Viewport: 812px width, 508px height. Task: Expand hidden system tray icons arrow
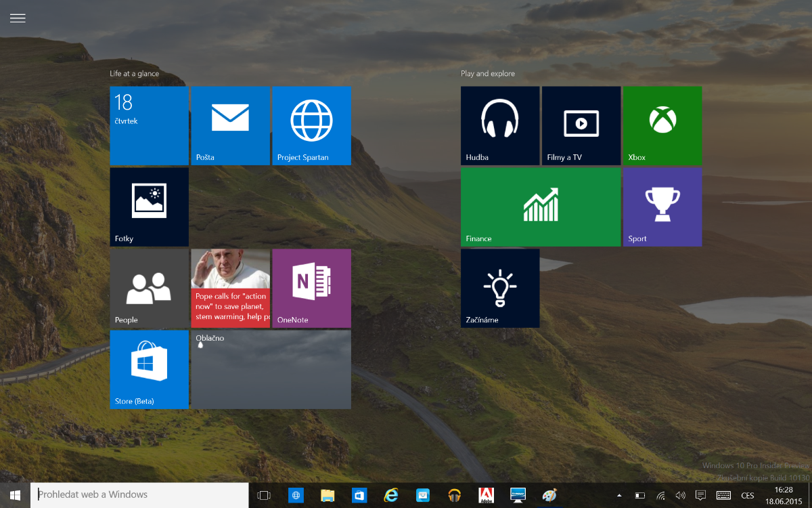pyautogui.click(x=619, y=495)
